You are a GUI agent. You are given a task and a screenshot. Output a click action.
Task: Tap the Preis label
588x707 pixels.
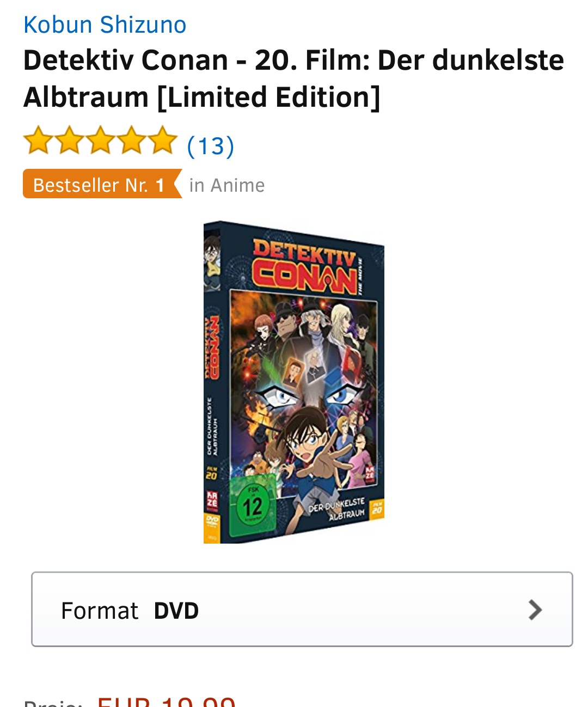[x=53, y=703]
